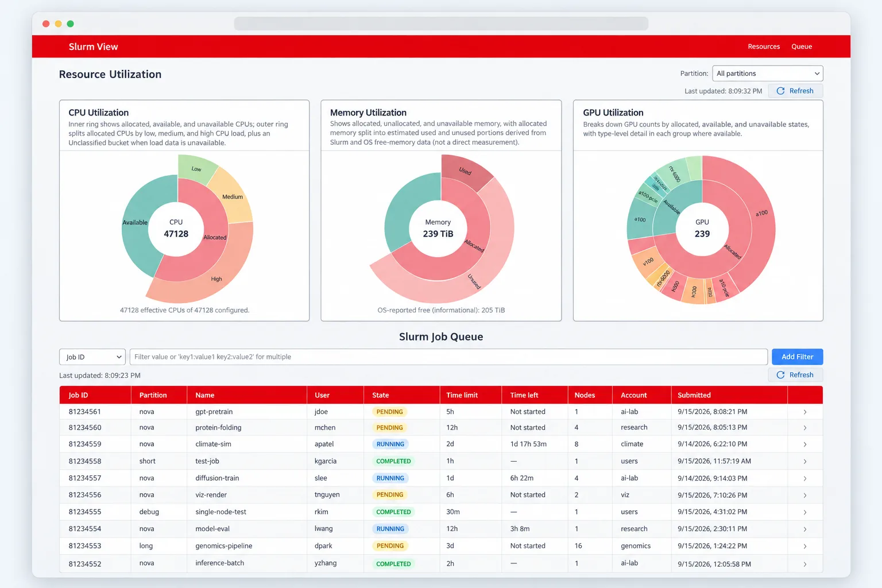Screen dimensions: 882x588
Task: Expand job 81234558 row chevron
Action: coord(804,461)
